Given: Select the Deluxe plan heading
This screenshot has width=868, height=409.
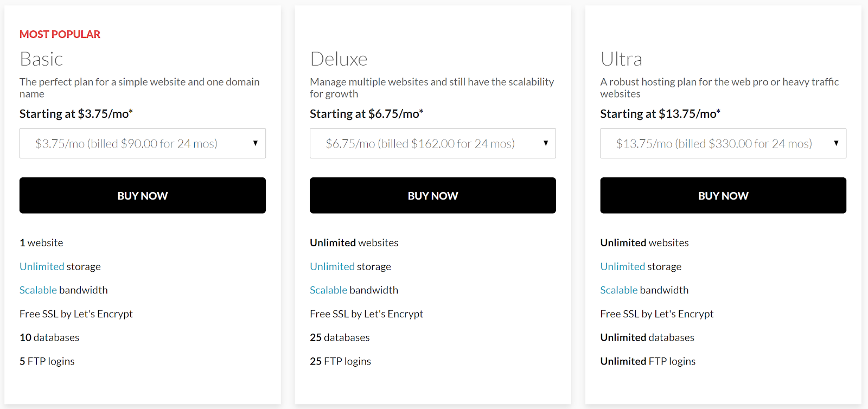Looking at the screenshot, I should [x=339, y=59].
